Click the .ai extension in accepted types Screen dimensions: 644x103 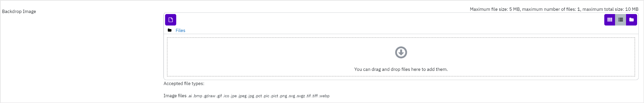point(190,96)
